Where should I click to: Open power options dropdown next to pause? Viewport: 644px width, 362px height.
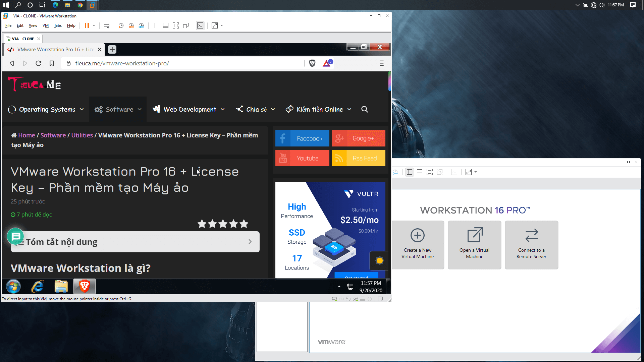(x=94, y=25)
